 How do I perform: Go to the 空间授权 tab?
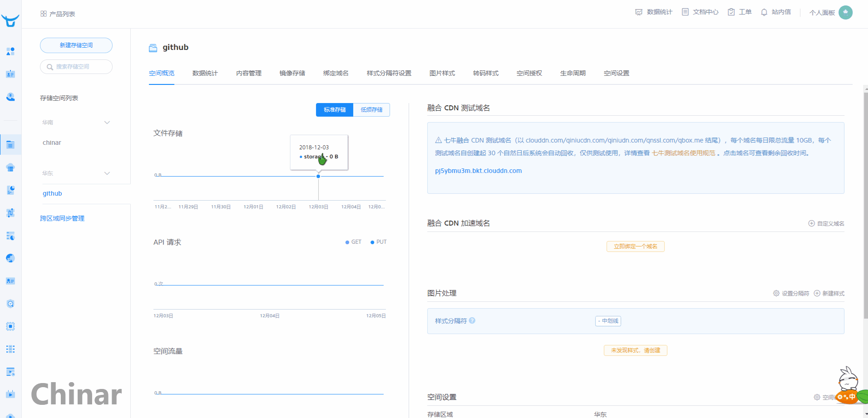[x=529, y=73]
